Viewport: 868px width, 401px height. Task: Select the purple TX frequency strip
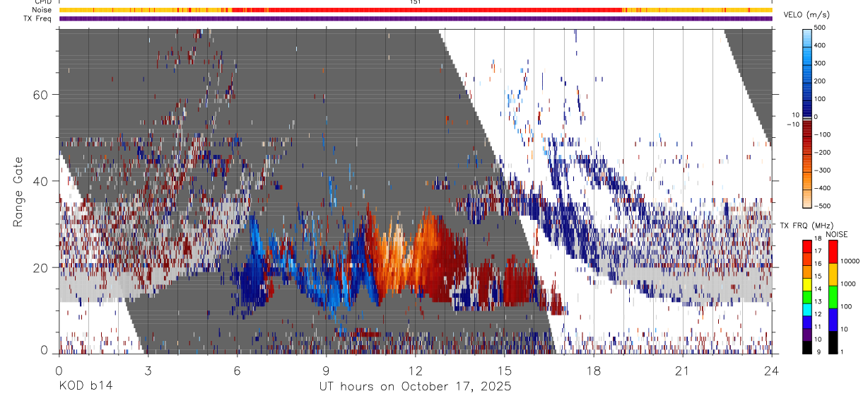click(x=416, y=18)
